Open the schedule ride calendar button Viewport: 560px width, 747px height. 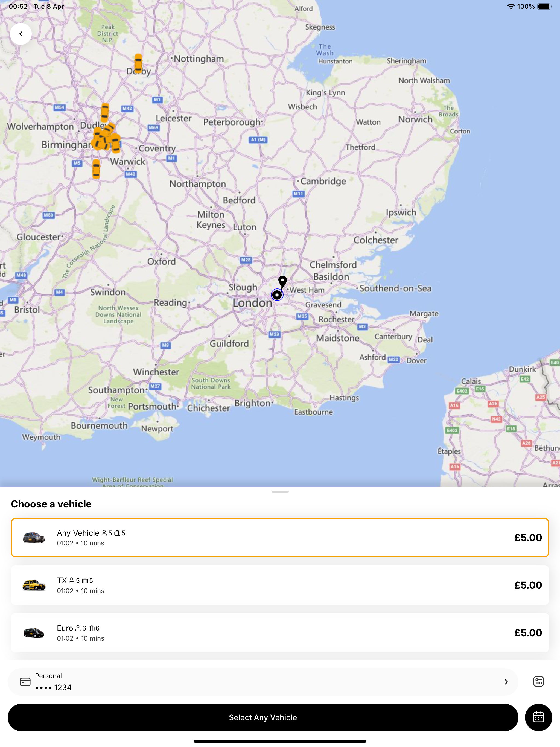point(538,717)
